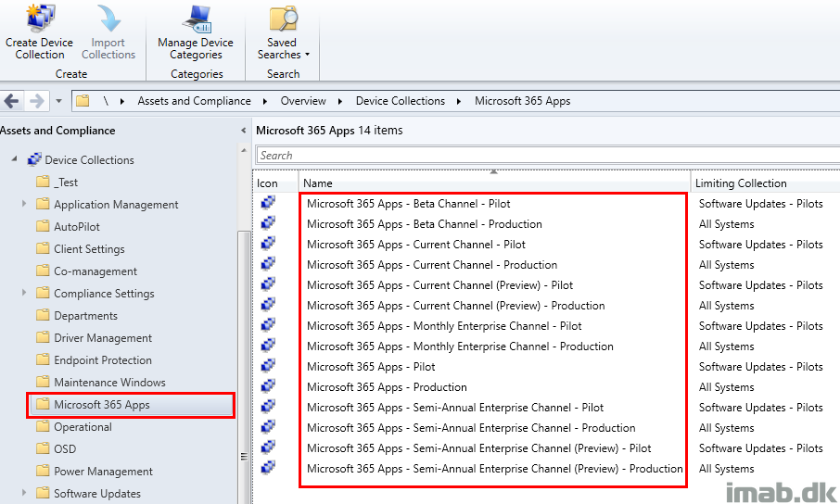This screenshot has height=504, width=840.
Task: Expand the Software Updates folder
Action: pyautogui.click(x=24, y=492)
